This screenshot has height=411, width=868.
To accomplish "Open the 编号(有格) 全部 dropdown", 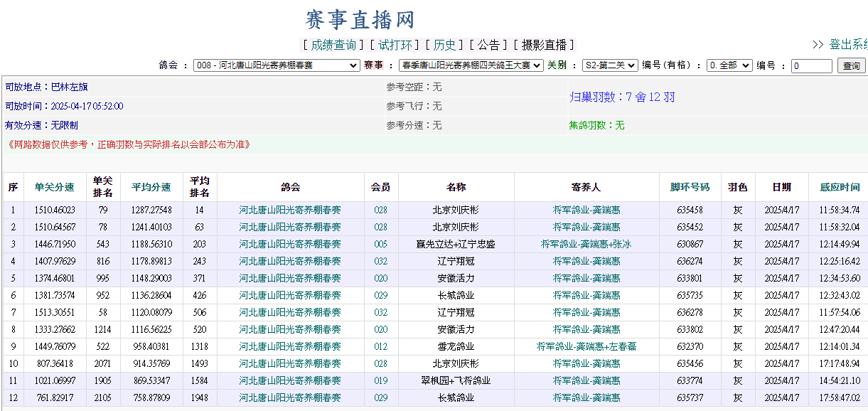I will pos(729,65).
